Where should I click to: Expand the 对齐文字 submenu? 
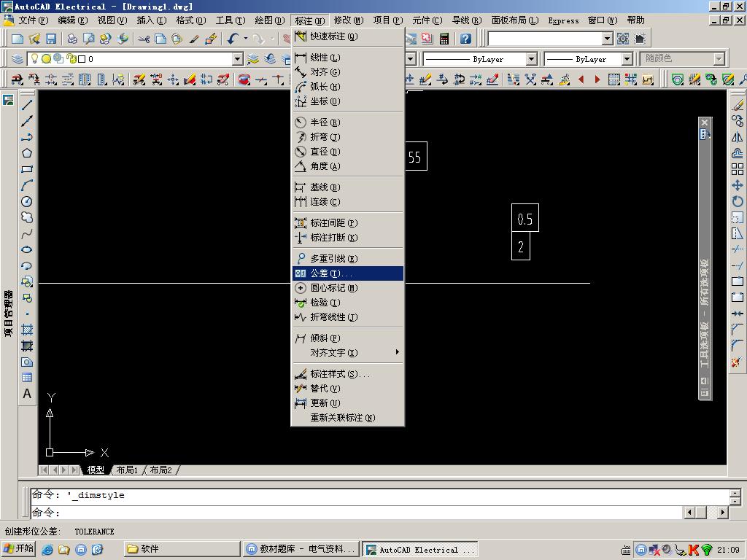click(x=347, y=352)
